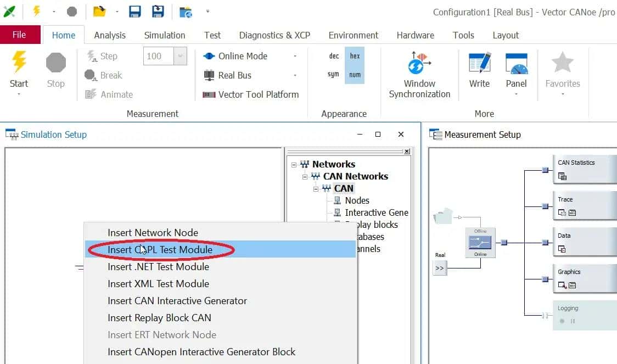
Task: Click the Offline/Online switch block
Action: point(480,242)
